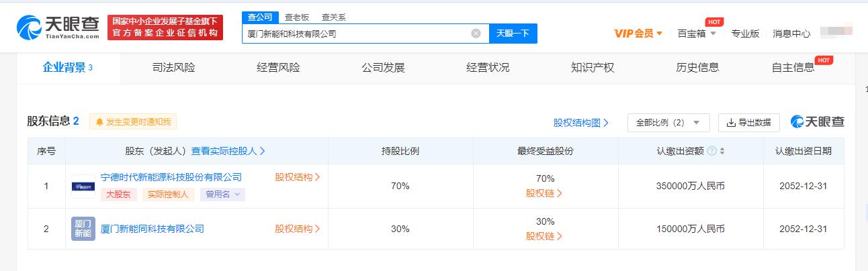868x271 pixels.
Task: Click the CATL company logo thumbnail
Action: [83, 186]
